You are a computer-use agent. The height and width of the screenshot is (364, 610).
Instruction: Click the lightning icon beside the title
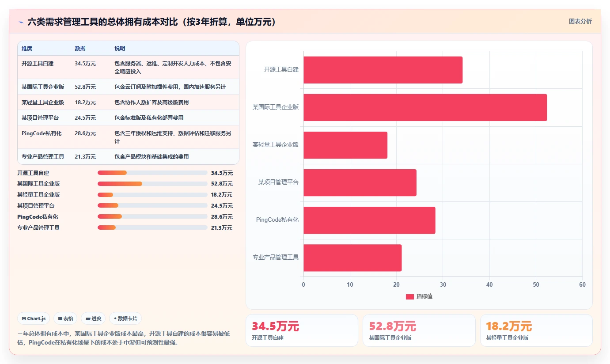tap(21, 22)
